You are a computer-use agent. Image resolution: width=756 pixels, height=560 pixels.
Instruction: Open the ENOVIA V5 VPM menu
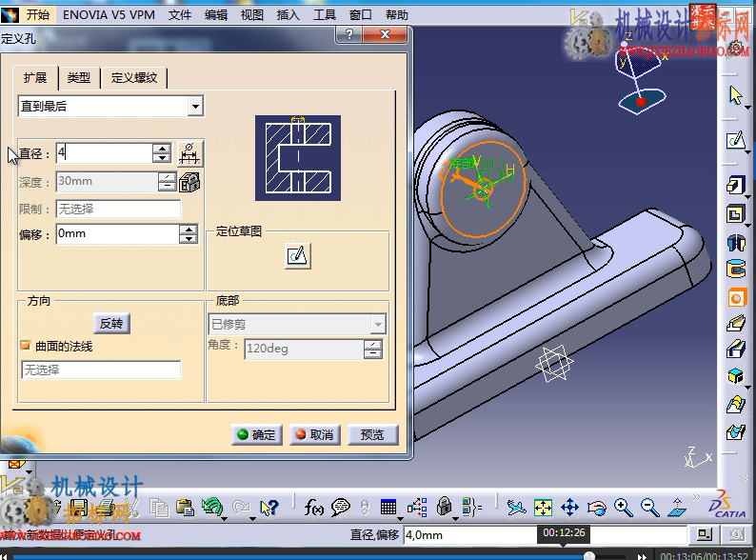[109, 15]
